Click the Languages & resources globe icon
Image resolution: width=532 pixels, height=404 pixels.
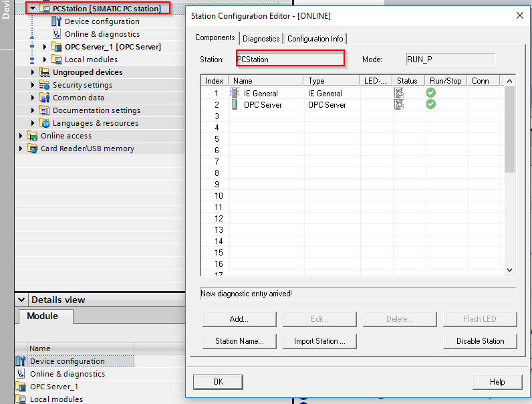tap(45, 123)
